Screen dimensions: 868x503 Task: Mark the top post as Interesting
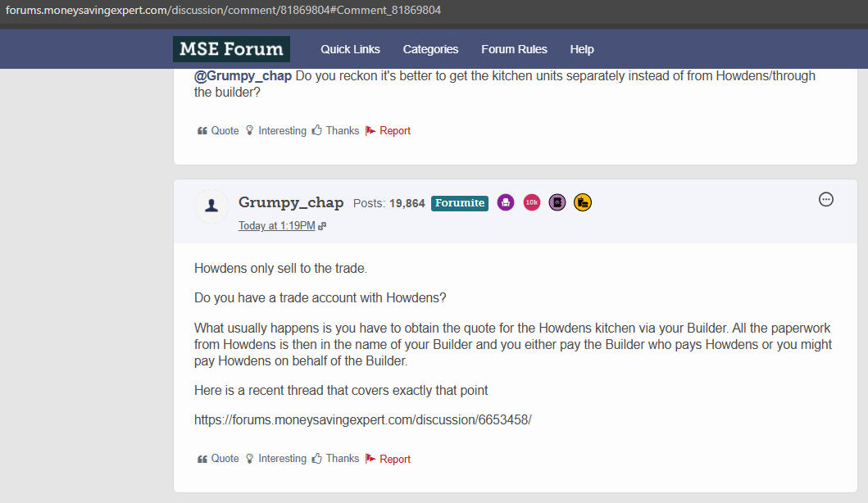tap(275, 130)
